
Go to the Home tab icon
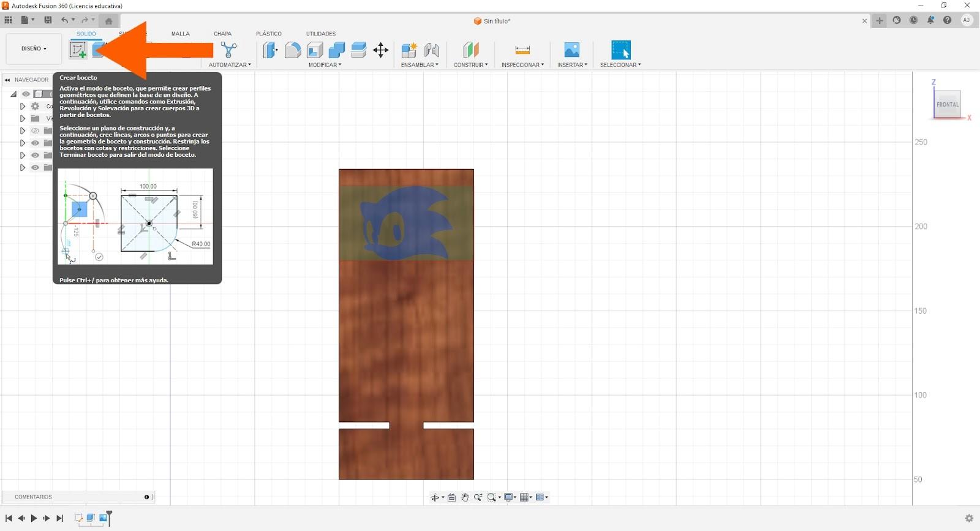pyautogui.click(x=108, y=21)
